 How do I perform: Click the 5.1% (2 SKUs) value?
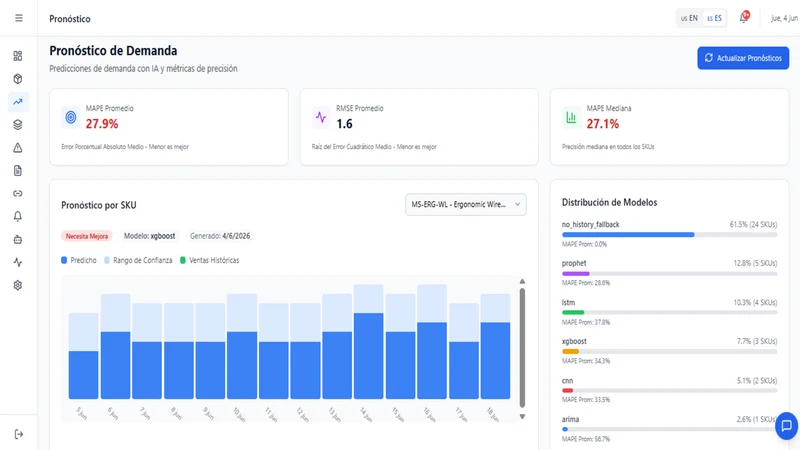click(x=757, y=381)
